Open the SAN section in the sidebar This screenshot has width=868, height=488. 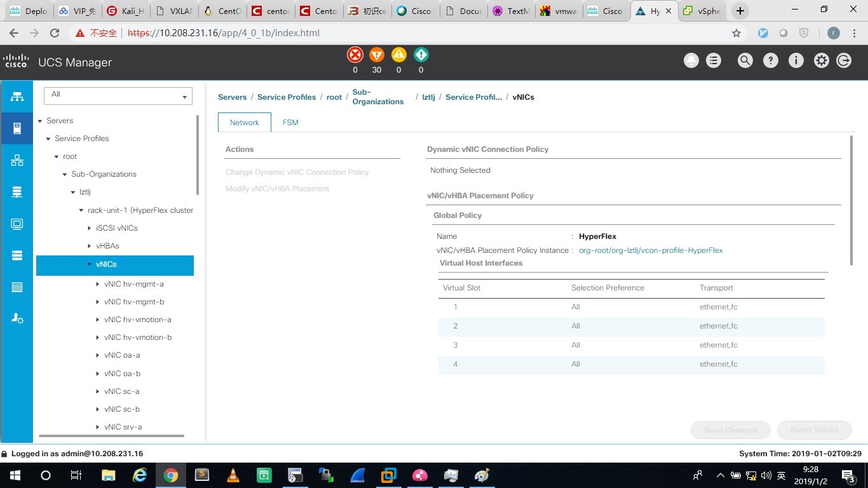17,192
